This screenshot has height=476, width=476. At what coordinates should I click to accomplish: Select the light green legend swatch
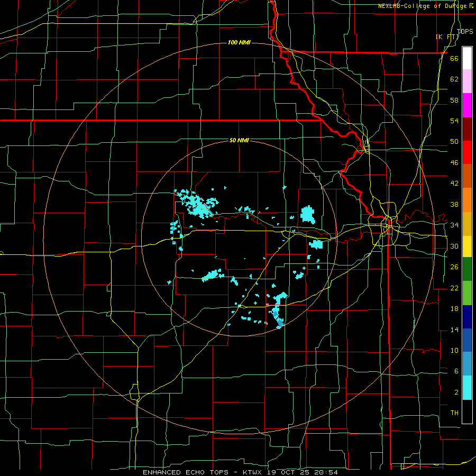467,293
